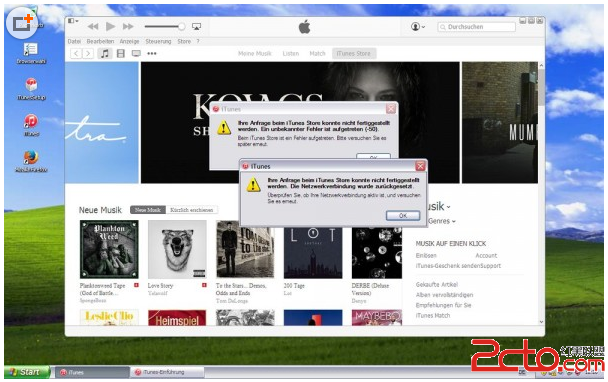The height and width of the screenshot is (382, 608).
Task: Open the account user icon dropdown
Action: pyautogui.click(x=418, y=26)
